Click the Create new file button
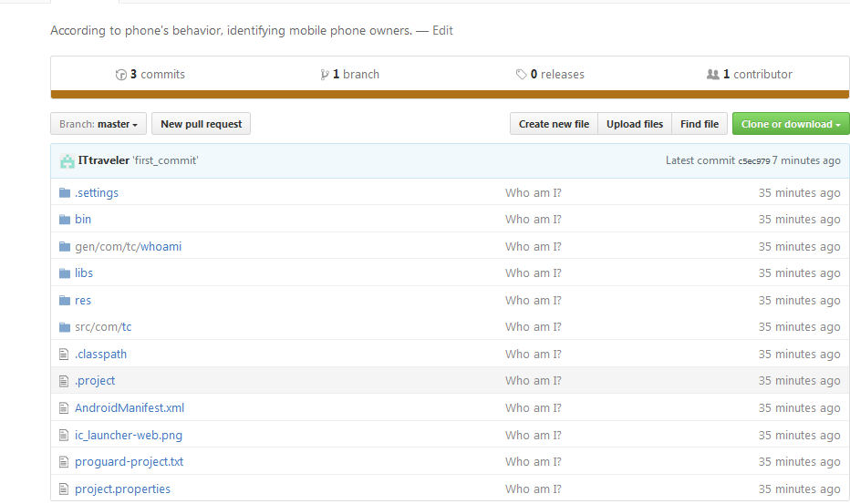Viewport: 850px width, 504px height. (x=554, y=124)
